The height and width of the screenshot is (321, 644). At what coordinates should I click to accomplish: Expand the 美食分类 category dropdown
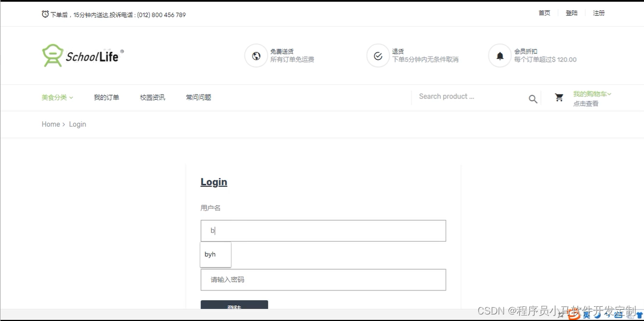tap(57, 97)
